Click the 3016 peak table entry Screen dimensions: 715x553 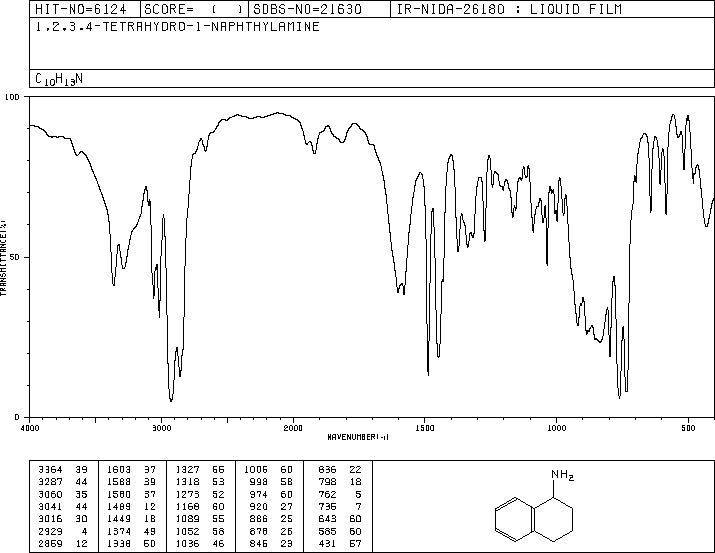click(x=63, y=519)
